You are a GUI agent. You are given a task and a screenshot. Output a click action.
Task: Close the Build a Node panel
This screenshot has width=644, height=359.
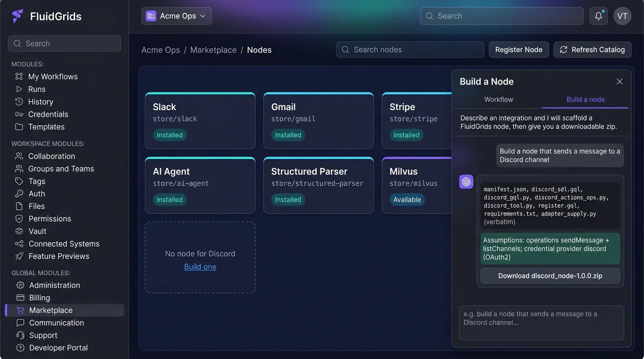(x=619, y=82)
